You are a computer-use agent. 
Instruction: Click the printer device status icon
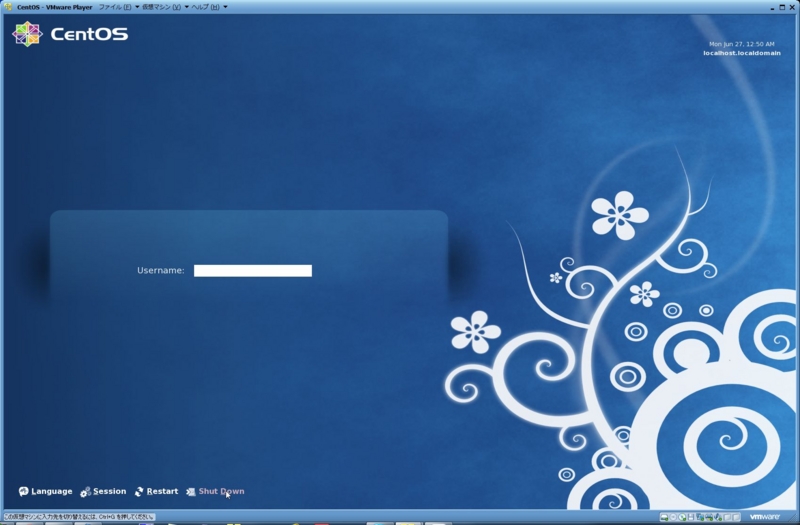pyautogui.click(x=709, y=517)
